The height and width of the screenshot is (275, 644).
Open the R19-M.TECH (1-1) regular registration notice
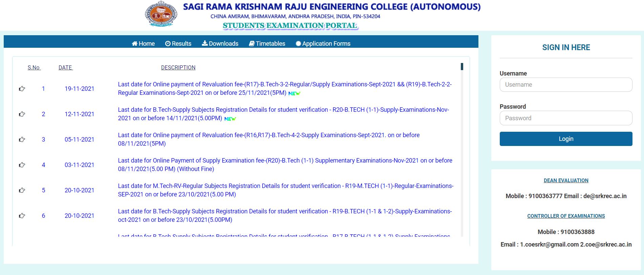click(x=286, y=190)
